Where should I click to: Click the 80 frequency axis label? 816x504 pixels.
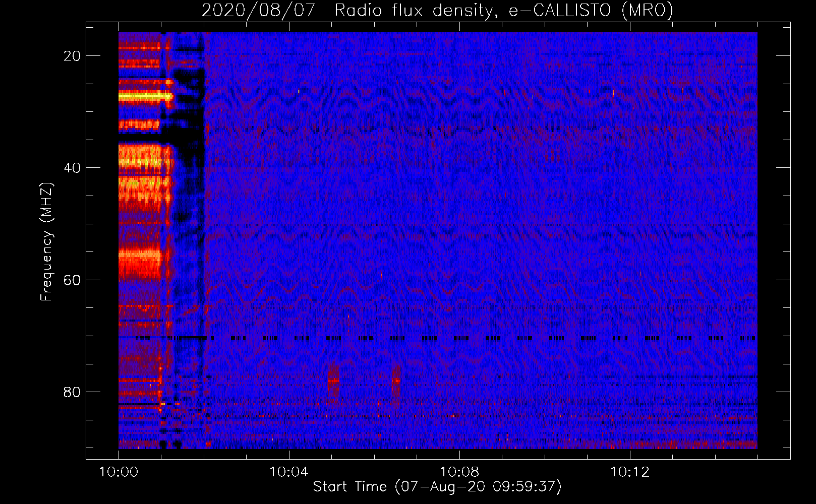tap(73, 392)
